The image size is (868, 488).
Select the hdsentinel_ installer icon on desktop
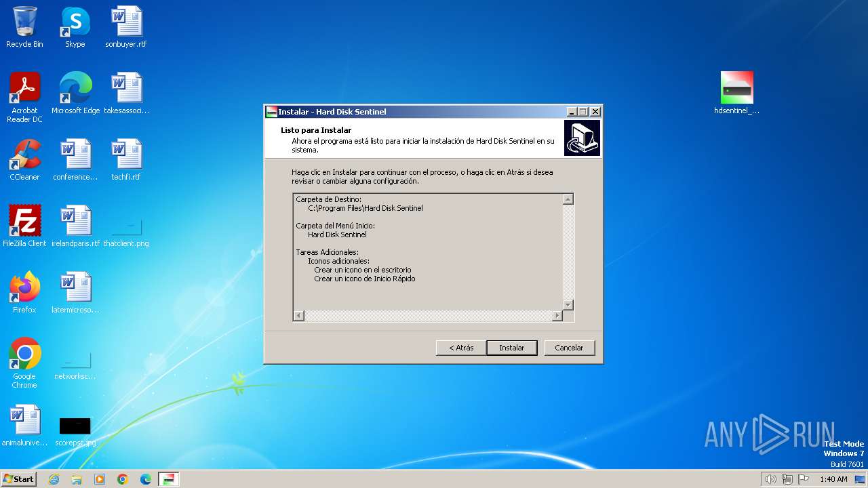pos(736,94)
